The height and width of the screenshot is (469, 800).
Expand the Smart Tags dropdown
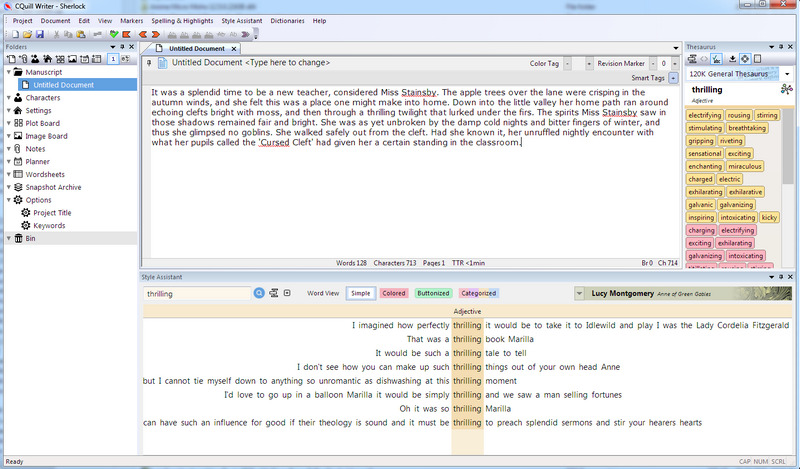coord(674,77)
